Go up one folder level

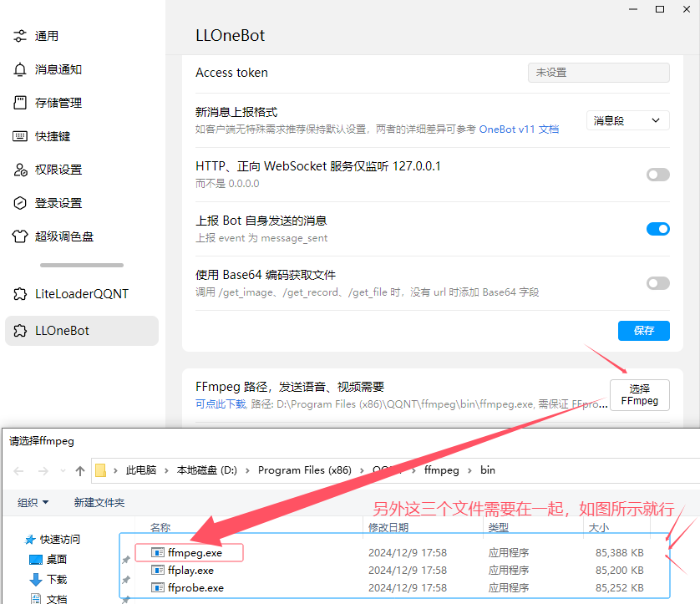pos(80,471)
